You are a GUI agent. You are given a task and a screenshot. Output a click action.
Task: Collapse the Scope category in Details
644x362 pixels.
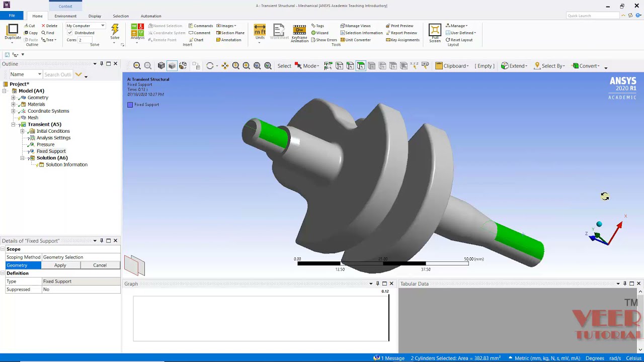[3, 249]
